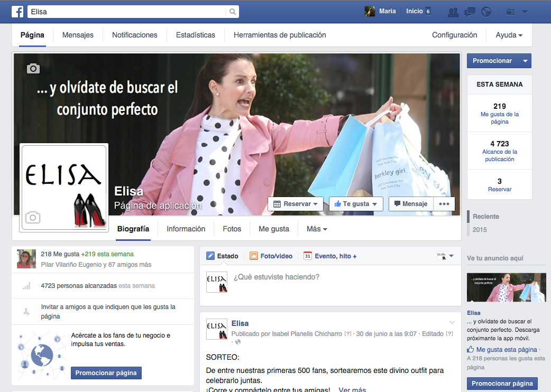
Task: Open the SORTEO post options chevron
Action: [x=452, y=322]
